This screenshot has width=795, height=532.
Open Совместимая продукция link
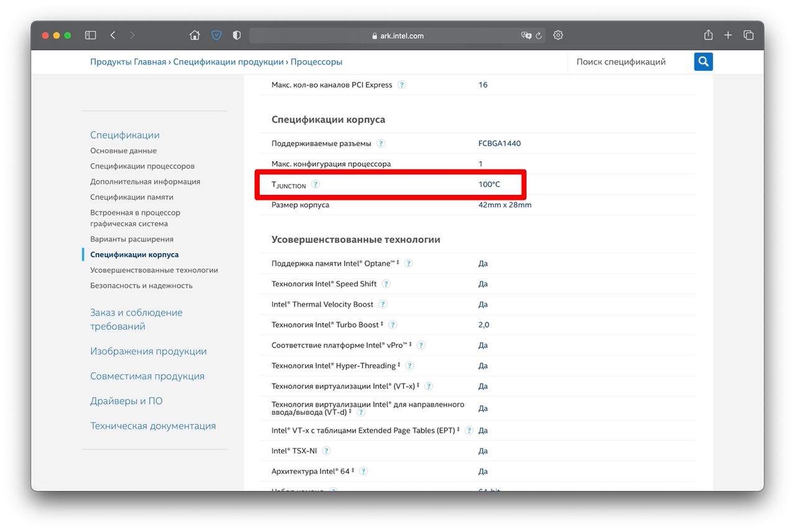coord(147,376)
